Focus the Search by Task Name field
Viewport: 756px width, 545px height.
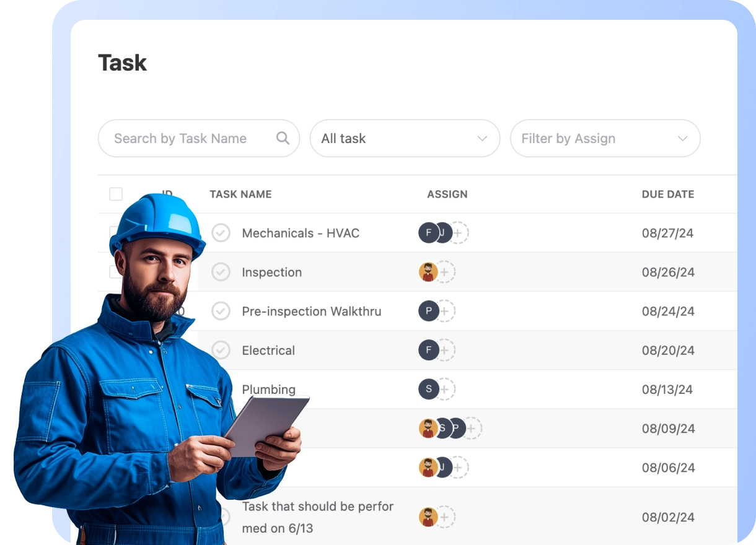pyautogui.click(x=186, y=138)
